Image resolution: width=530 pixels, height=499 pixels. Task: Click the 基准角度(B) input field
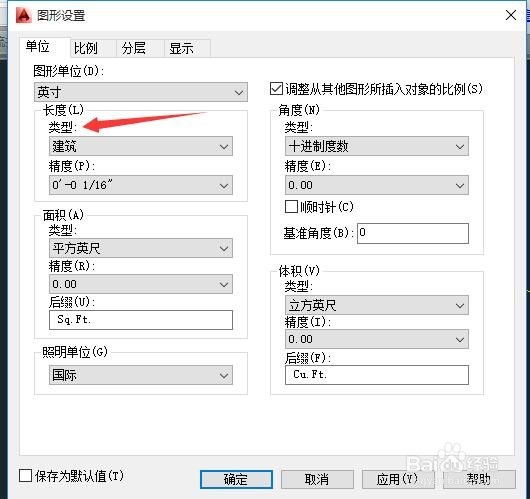(413, 233)
